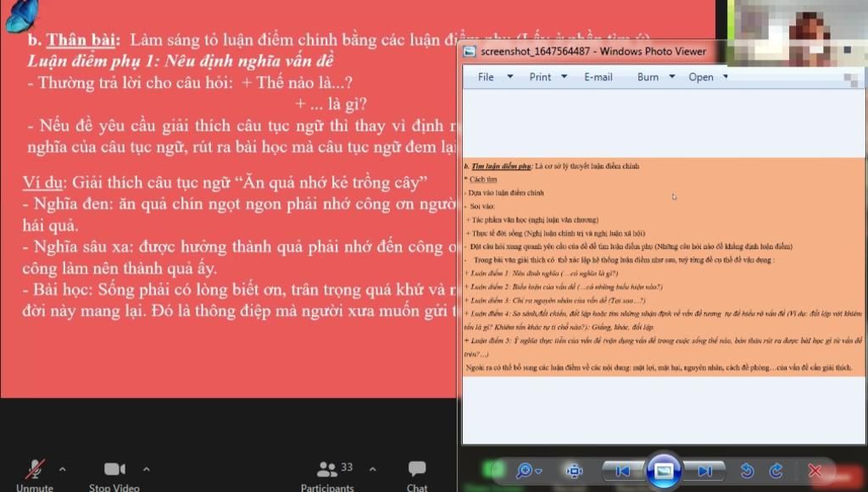868x492 pixels.
Task: Delete the photo with red X icon
Action: click(815, 471)
